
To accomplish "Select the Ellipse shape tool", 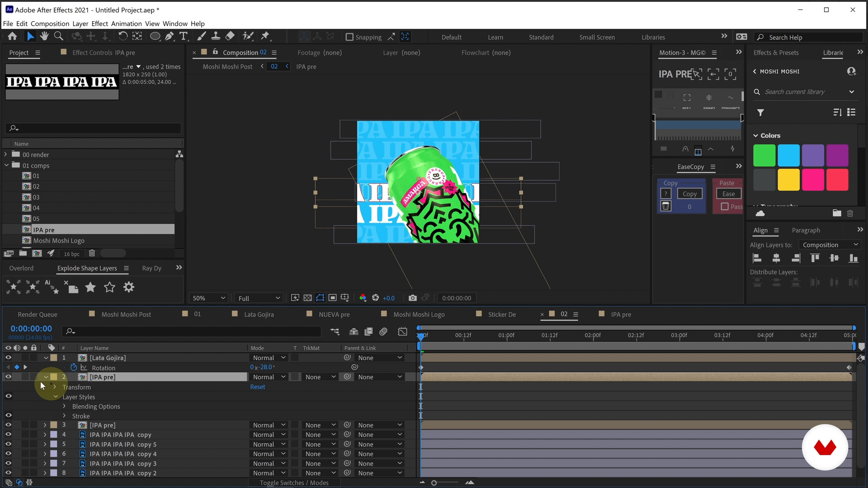I will [x=155, y=37].
